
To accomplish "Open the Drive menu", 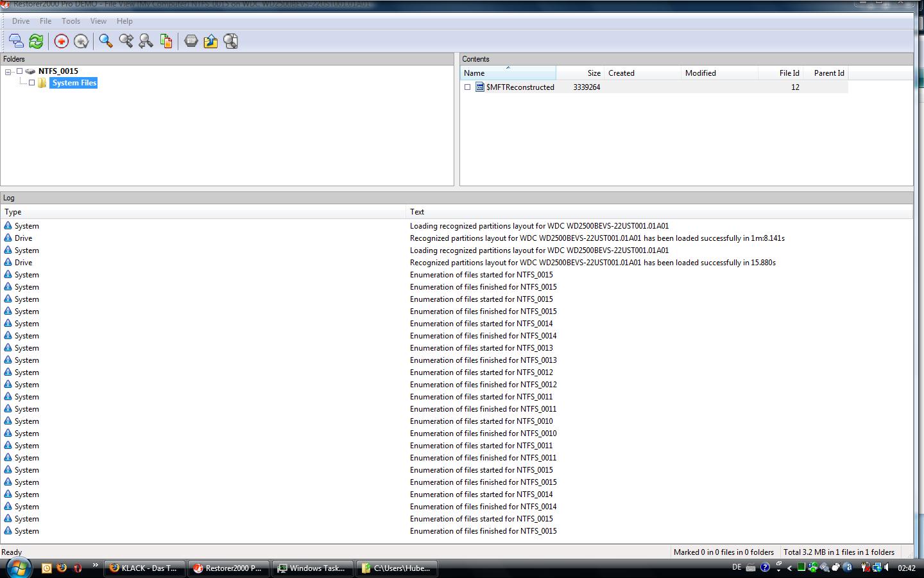I will click(x=21, y=21).
